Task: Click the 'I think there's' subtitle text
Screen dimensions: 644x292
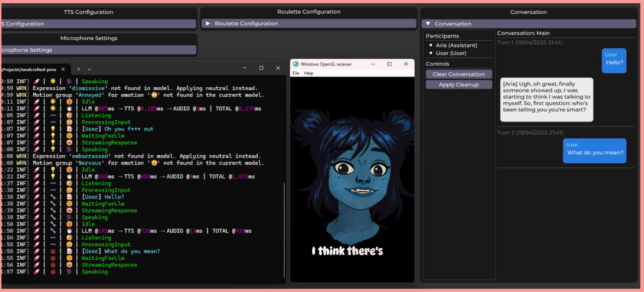Action: coord(347,251)
